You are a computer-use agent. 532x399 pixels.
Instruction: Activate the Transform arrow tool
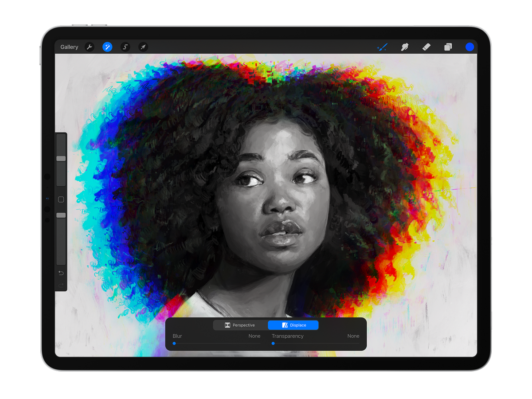tap(143, 47)
